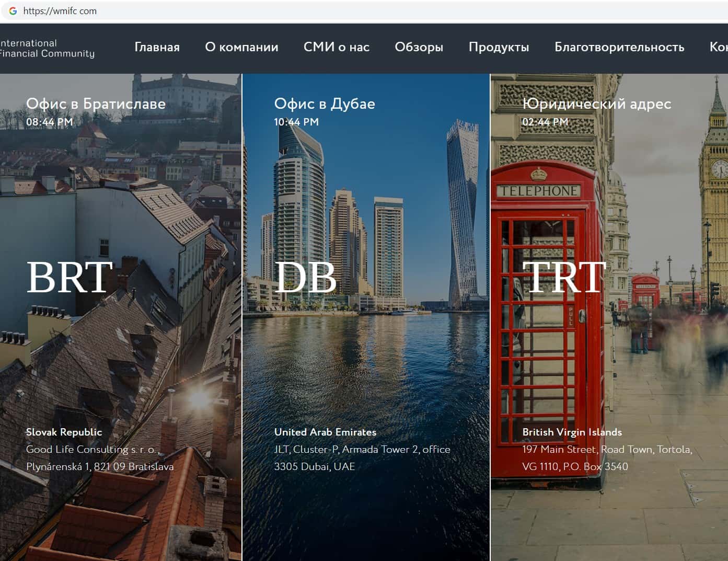Click the 02:44 PM legal address time

coord(545,122)
